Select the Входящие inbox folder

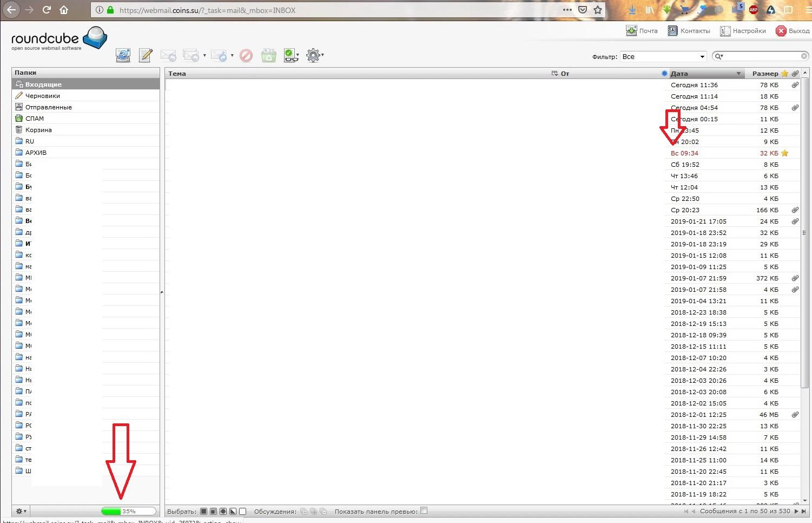86,84
